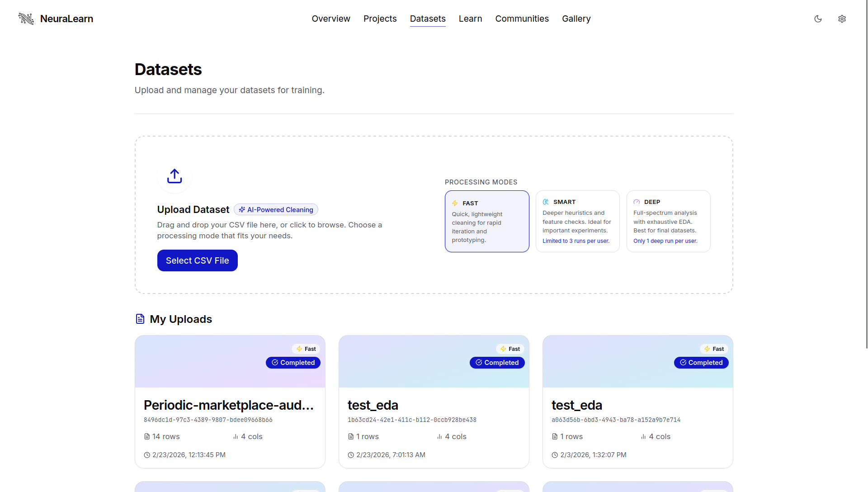Select the FAST processing mode

pos(487,221)
